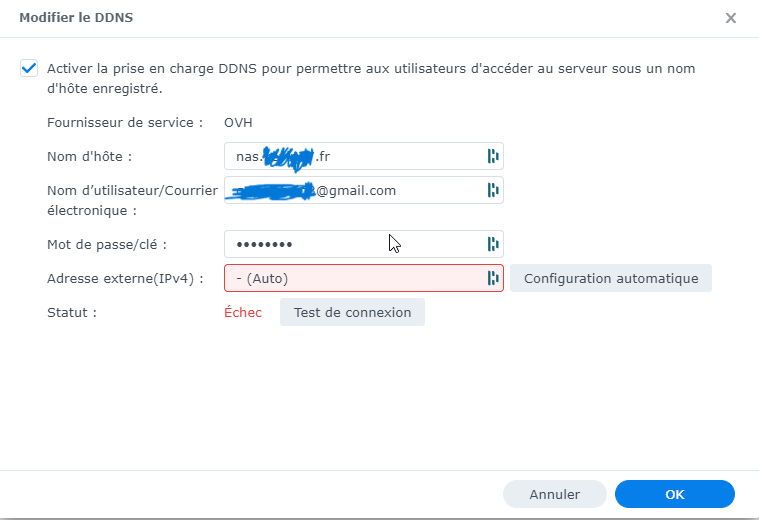
Task: Confirm the DDNS settings with OK
Action: click(674, 494)
